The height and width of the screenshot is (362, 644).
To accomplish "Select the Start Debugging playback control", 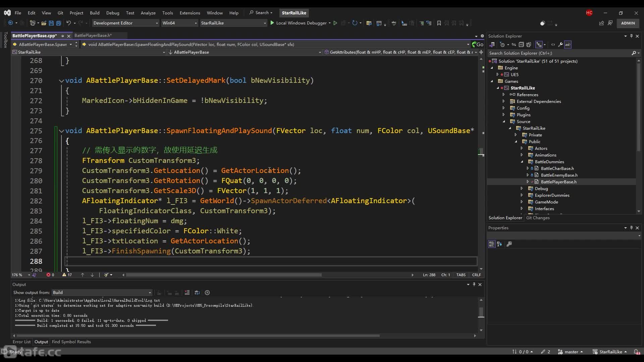I will coord(272,22).
